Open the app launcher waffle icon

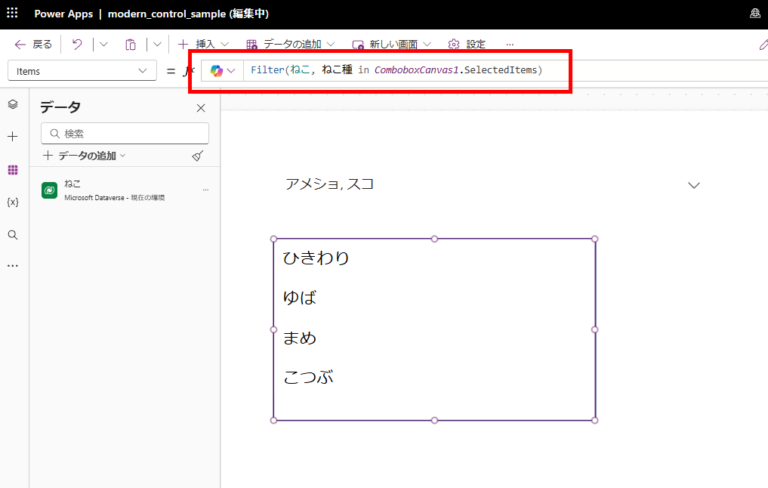(13, 14)
